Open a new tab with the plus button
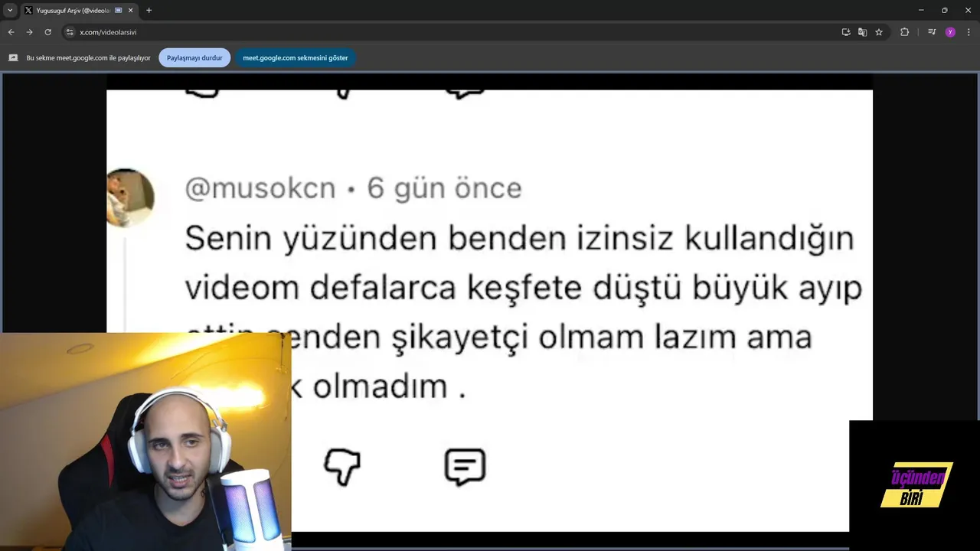Viewport: 980px width, 551px height. (149, 11)
